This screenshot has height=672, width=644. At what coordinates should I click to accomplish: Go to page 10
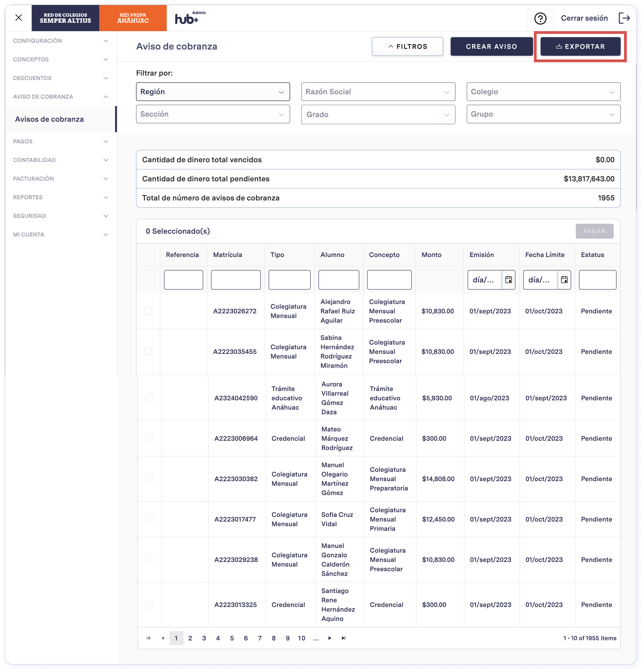tap(301, 638)
